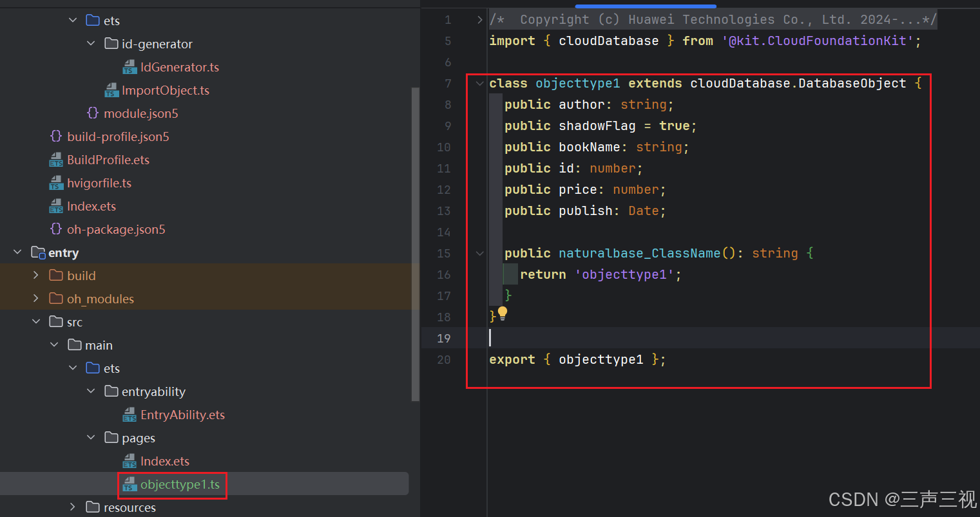This screenshot has height=517, width=980.
Task: Fold the objecttype1 class at line 7
Action: pyautogui.click(x=479, y=84)
